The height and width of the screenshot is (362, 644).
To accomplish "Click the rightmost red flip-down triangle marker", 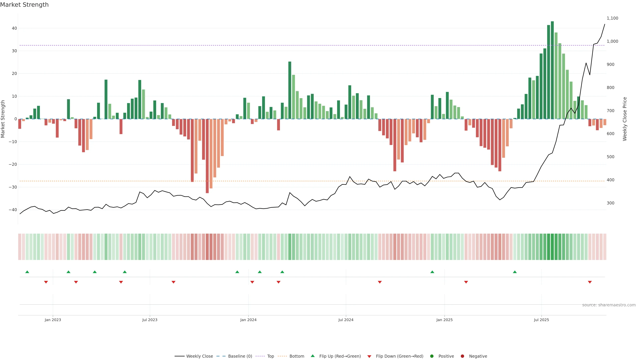I will [590, 282].
